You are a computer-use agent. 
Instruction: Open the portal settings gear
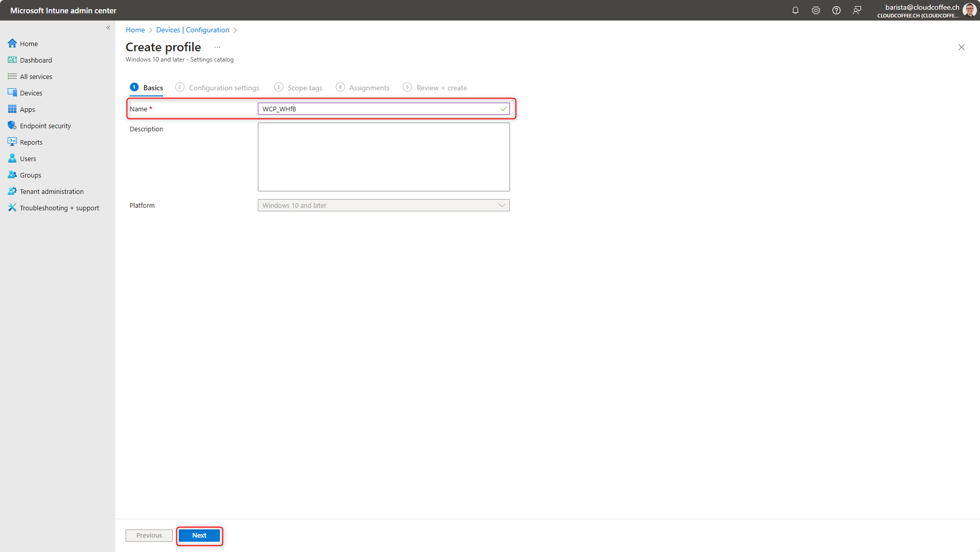pyautogui.click(x=816, y=10)
